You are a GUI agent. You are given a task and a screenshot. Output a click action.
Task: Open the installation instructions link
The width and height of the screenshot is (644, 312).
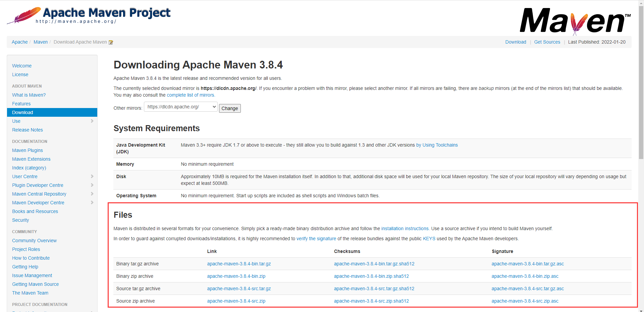(x=405, y=228)
